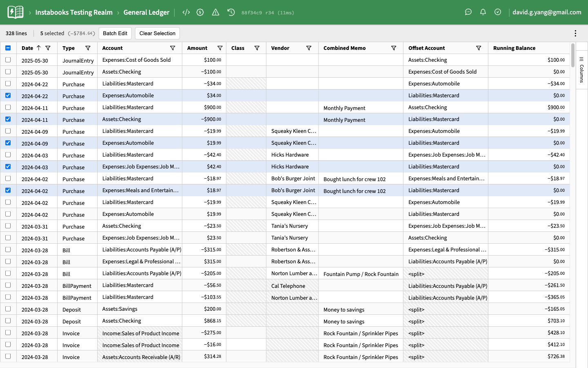Click the Batch Edit button
588x368 pixels.
[115, 34]
